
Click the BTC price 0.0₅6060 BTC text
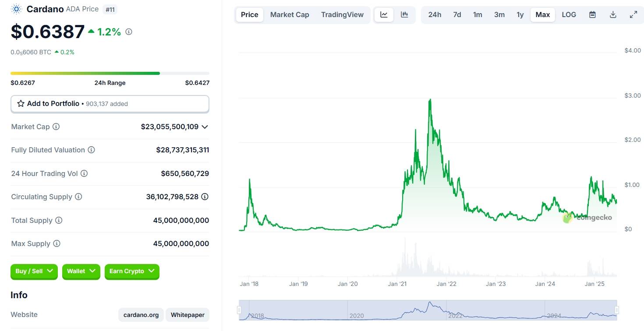(x=31, y=52)
